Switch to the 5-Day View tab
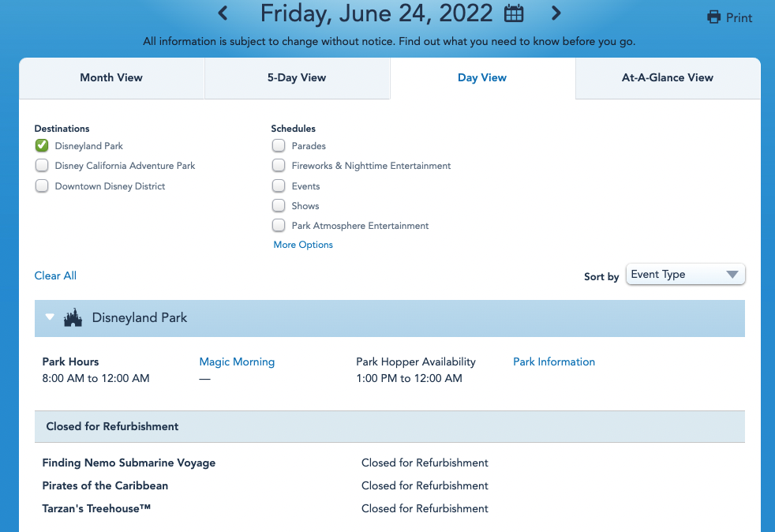The width and height of the screenshot is (775, 532). [297, 78]
